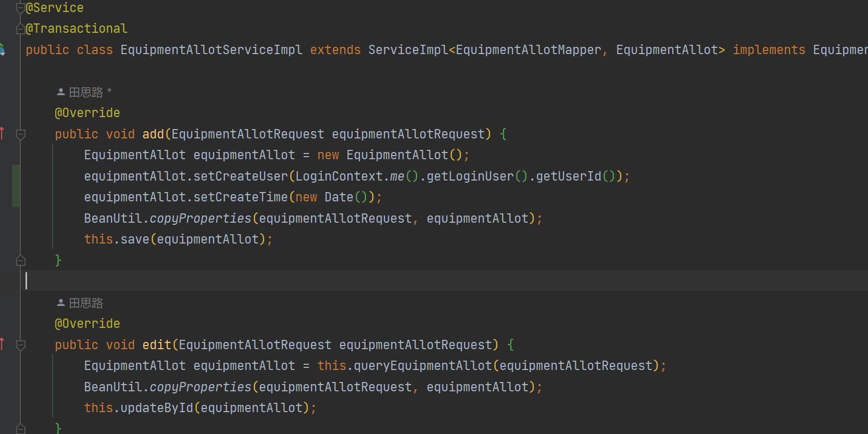Image resolution: width=868 pixels, height=434 pixels.
Task: Click the override gutter arrow for edit method
Action: pos(2,344)
